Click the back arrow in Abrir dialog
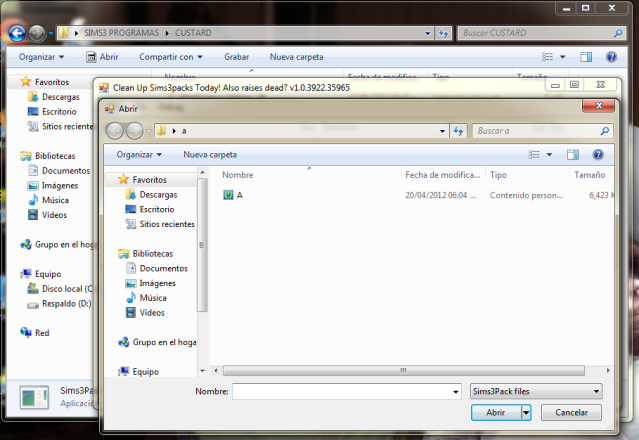Image resolution: width=639 pixels, height=440 pixels. coord(114,131)
